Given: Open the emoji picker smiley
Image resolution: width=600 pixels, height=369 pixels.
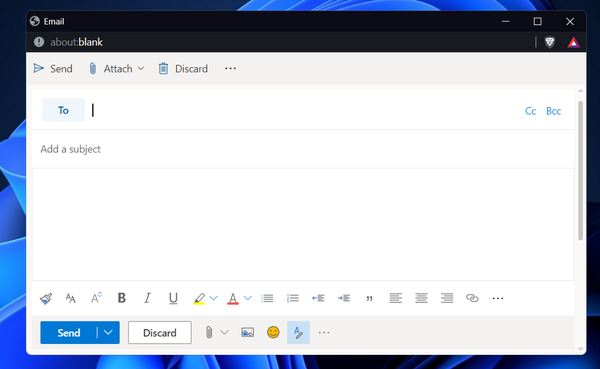Looking at the screenshot, I should (273, 332).
